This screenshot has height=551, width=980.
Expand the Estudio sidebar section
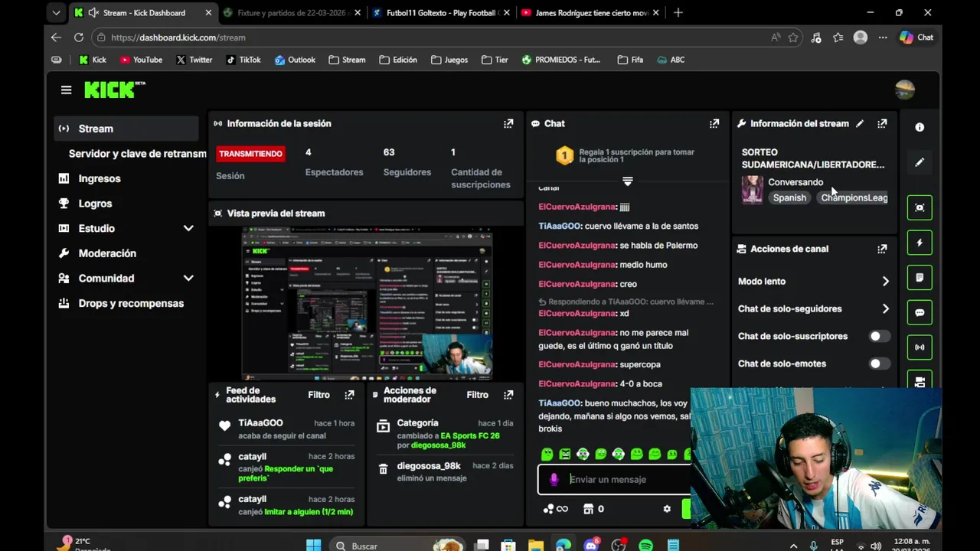[188, 228]
